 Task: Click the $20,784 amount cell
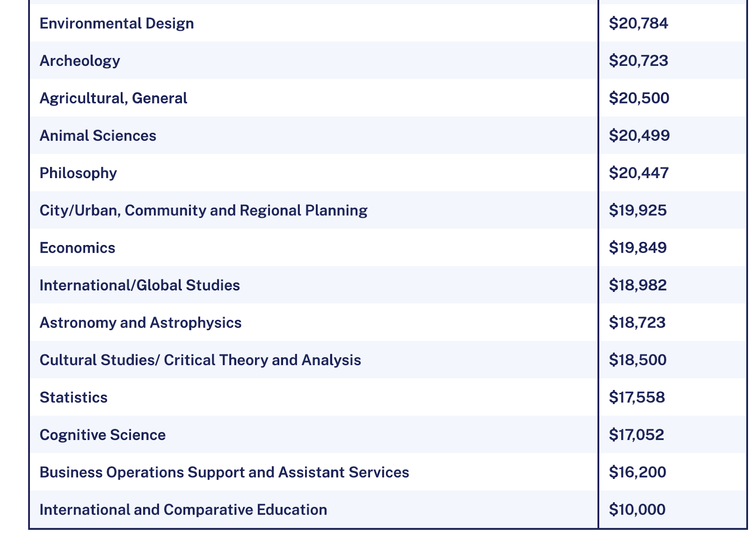(x=639, y=24)
